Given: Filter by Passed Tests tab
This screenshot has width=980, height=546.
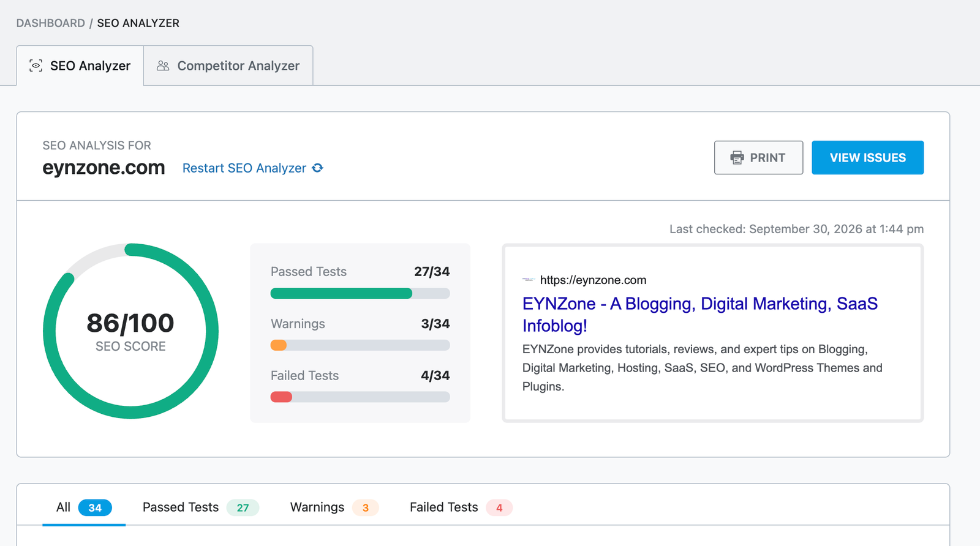Looking at the screenshot, I should [x=201, y=507].
